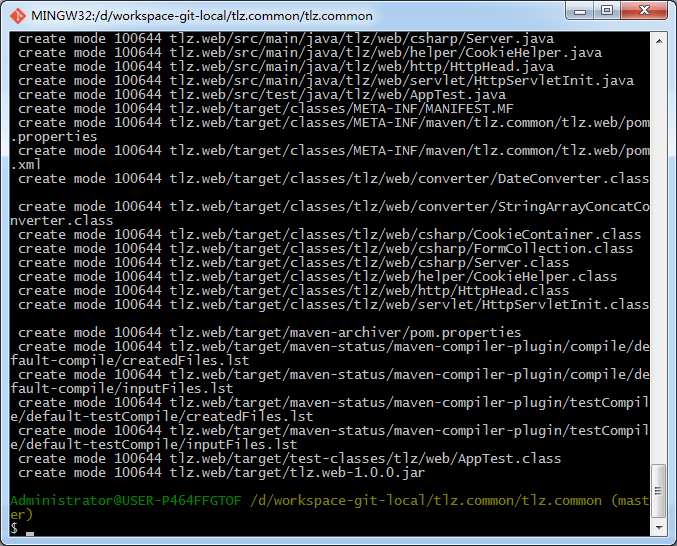Click the wrapped text '.properties'
This screenshot has width=677, height=546.
[x=54, y=137]
